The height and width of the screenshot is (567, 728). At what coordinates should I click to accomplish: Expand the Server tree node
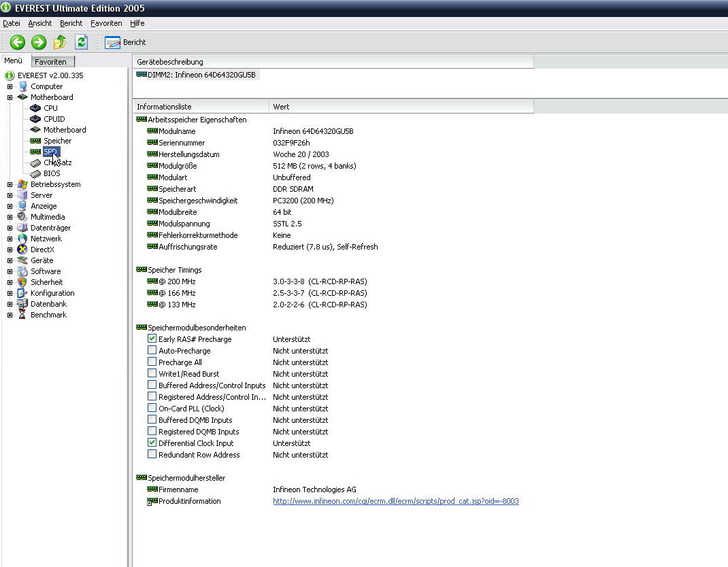pyautogui.click(x=10, y=195)
